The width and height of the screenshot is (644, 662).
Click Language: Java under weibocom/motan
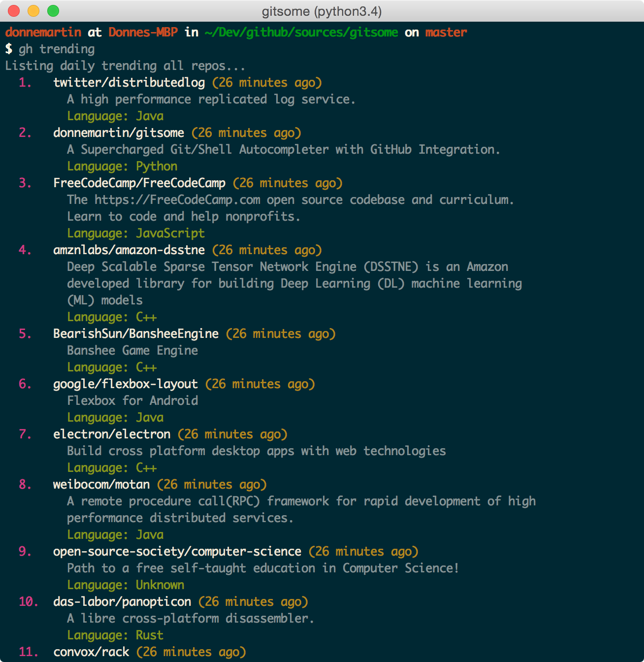(115, 535)
